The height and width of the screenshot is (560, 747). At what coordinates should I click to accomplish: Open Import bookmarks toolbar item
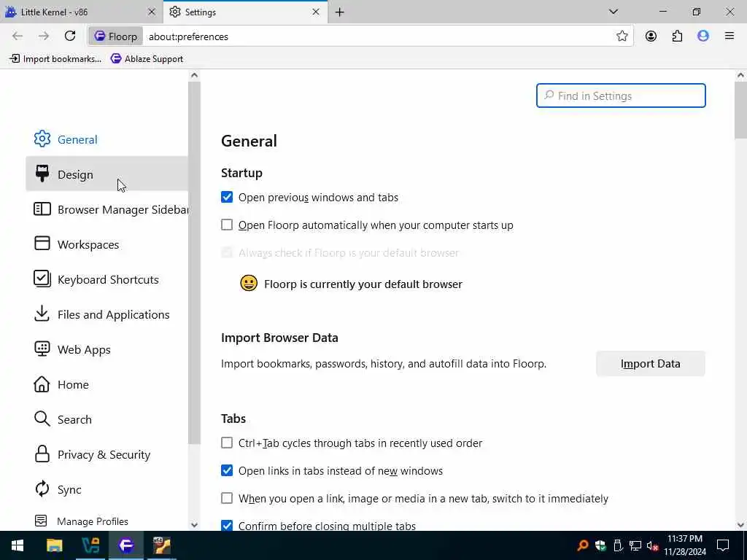pos(55,58)
